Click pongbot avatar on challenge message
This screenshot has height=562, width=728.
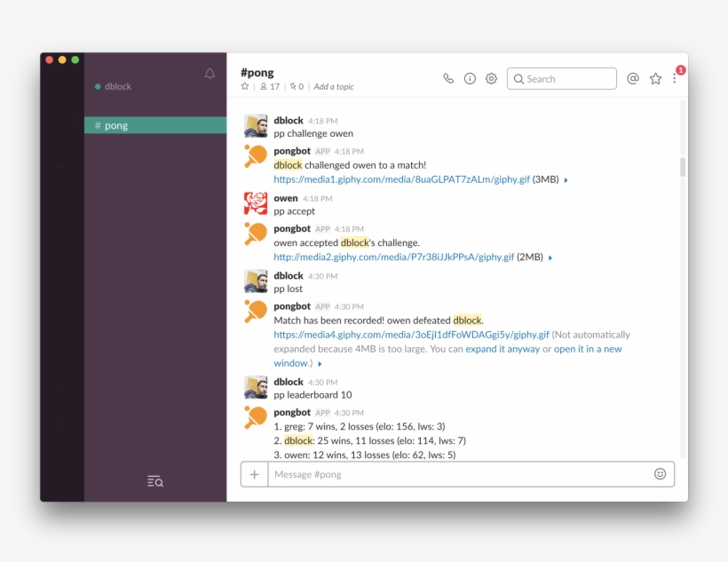point(256,156)
